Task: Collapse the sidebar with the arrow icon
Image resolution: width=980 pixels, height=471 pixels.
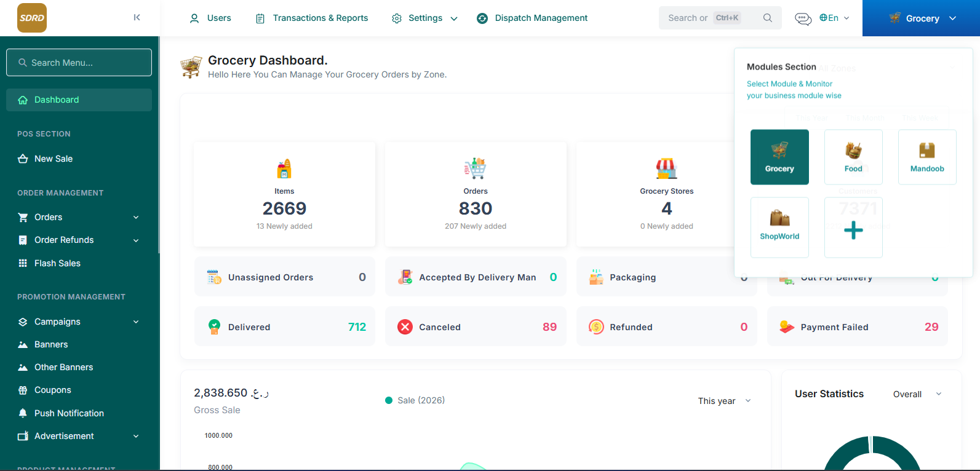Action: coord(137,17)
